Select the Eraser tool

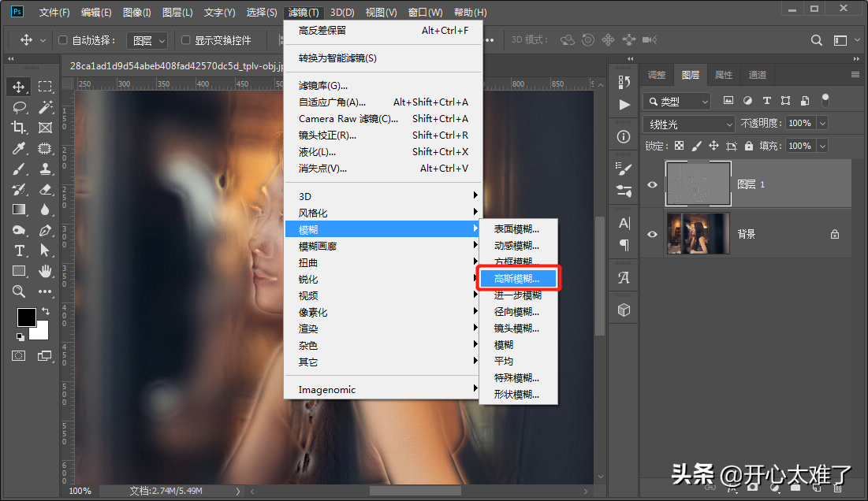45,189
